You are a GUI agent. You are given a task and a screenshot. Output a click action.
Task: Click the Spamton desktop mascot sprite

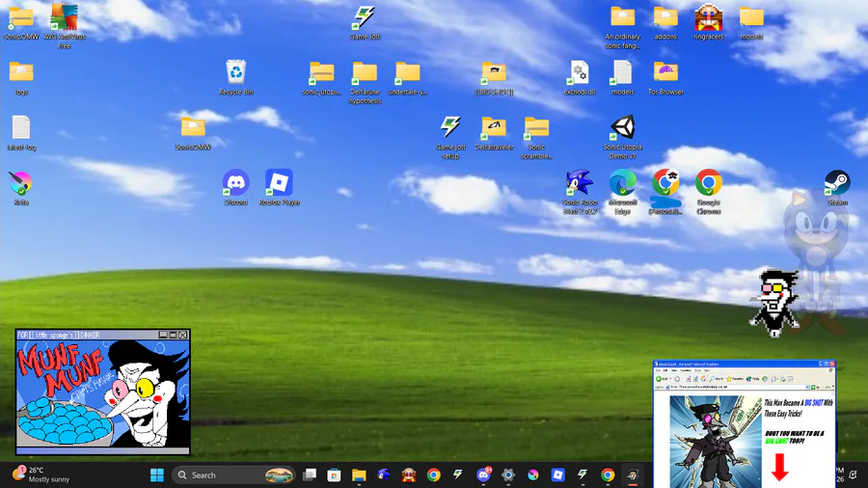coord(775,303)
